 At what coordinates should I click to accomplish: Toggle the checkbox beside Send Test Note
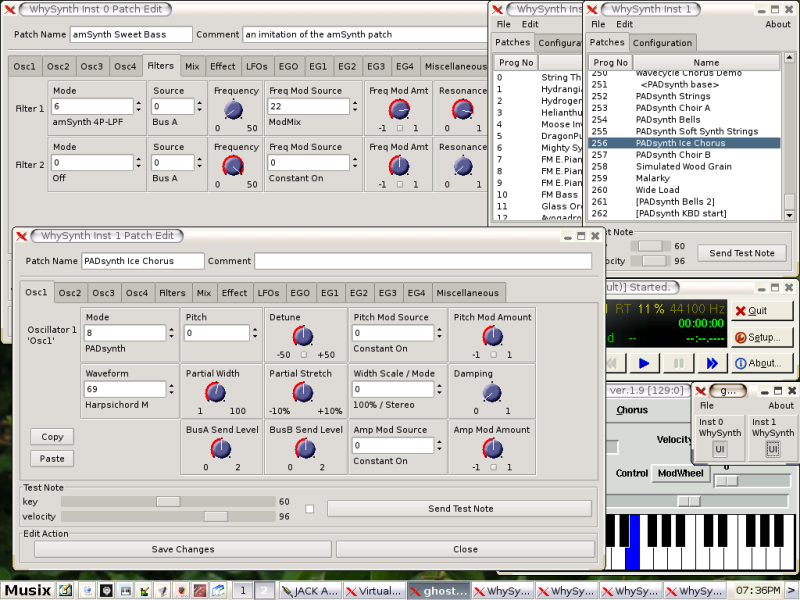tap(310, 509)
